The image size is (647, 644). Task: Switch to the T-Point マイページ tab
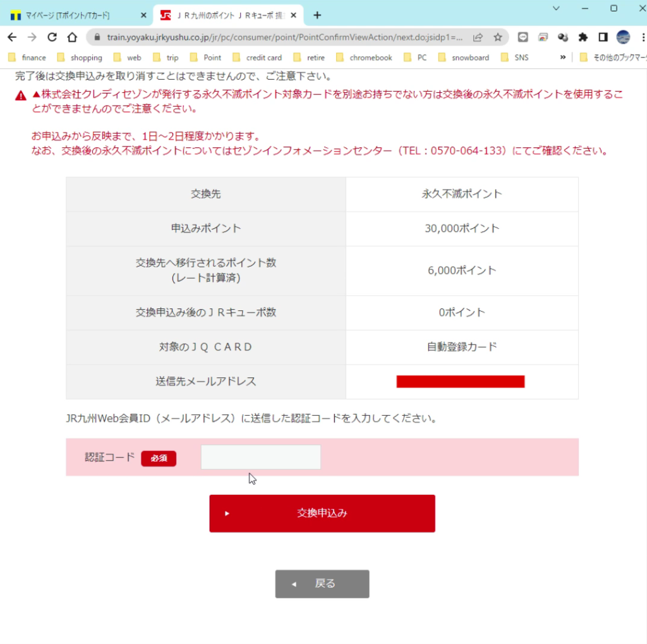point(67,15)
